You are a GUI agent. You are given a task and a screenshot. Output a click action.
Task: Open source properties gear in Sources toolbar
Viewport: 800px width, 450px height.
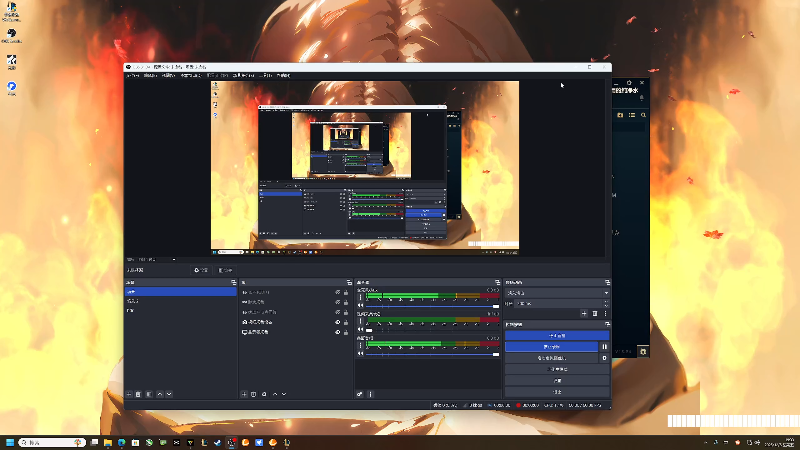point(264,394)
